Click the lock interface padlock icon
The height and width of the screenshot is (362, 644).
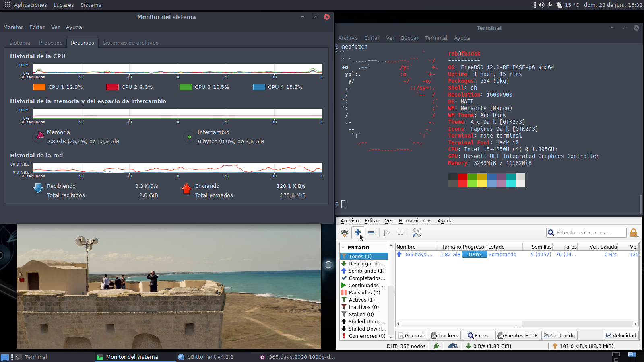tap(634, 232)
